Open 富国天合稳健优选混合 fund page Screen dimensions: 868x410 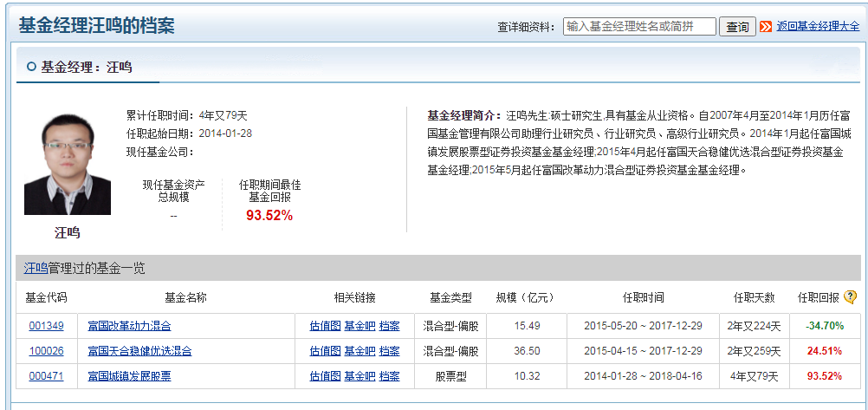coord(139,351)
